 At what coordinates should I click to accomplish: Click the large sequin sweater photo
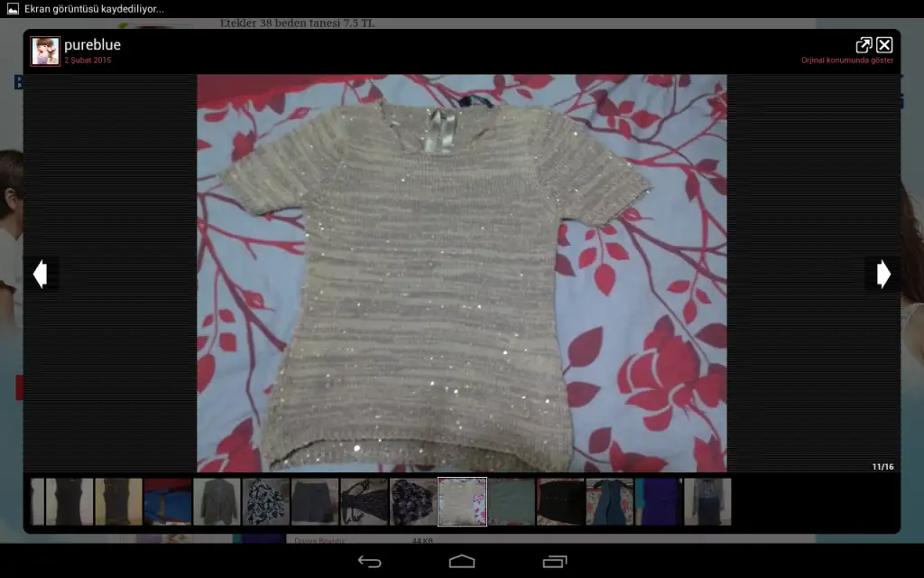(x=462, y=273)
